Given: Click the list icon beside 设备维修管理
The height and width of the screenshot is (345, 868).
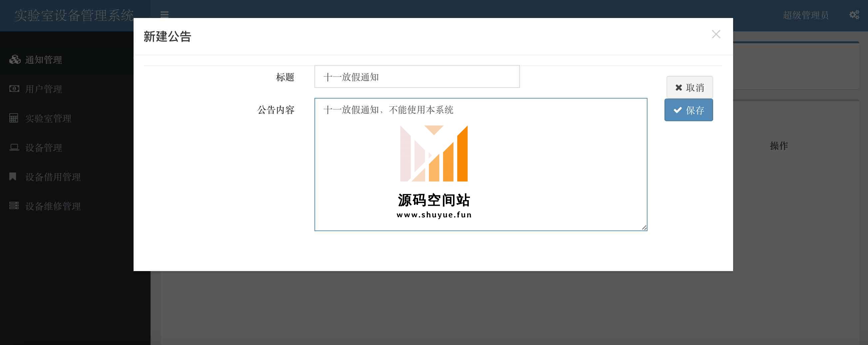Looking at the screenshot, I should pos(14,205).
